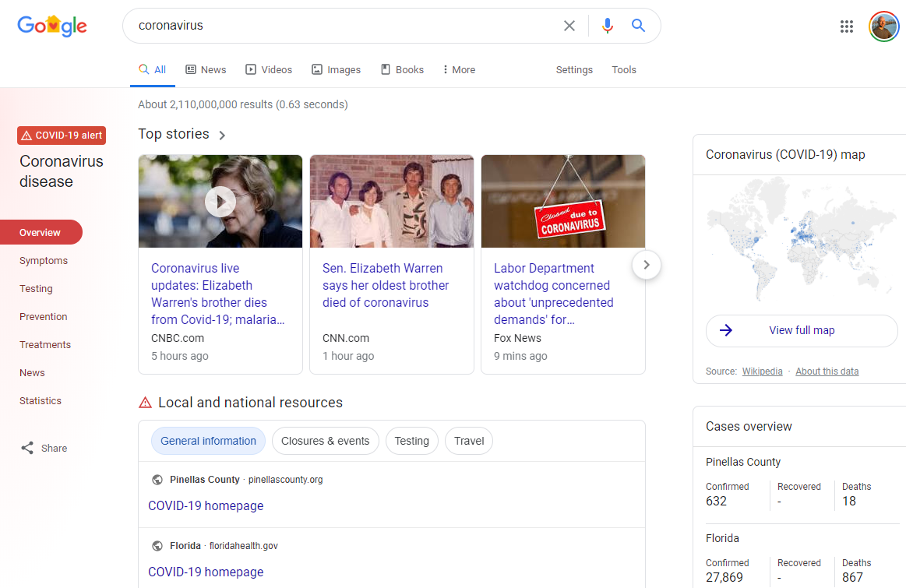
Task: Open Testing in the left sidebar
Action: pos(36,288)
